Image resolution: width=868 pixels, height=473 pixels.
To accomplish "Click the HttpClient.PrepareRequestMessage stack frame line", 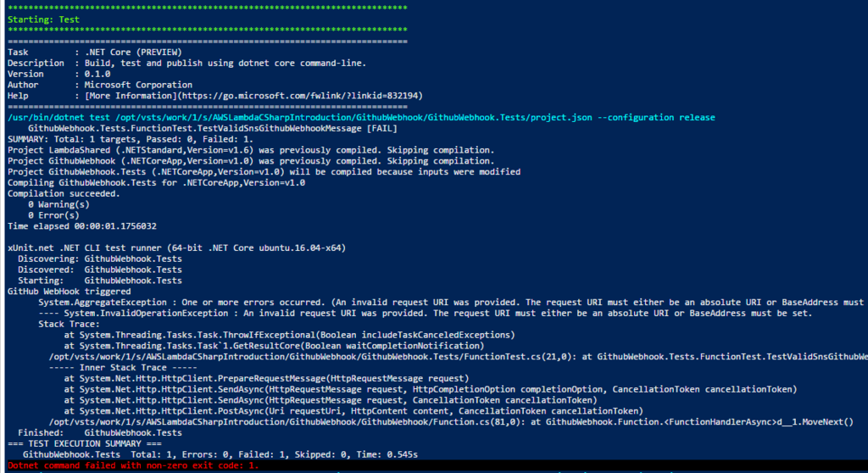I will [266, 378].
